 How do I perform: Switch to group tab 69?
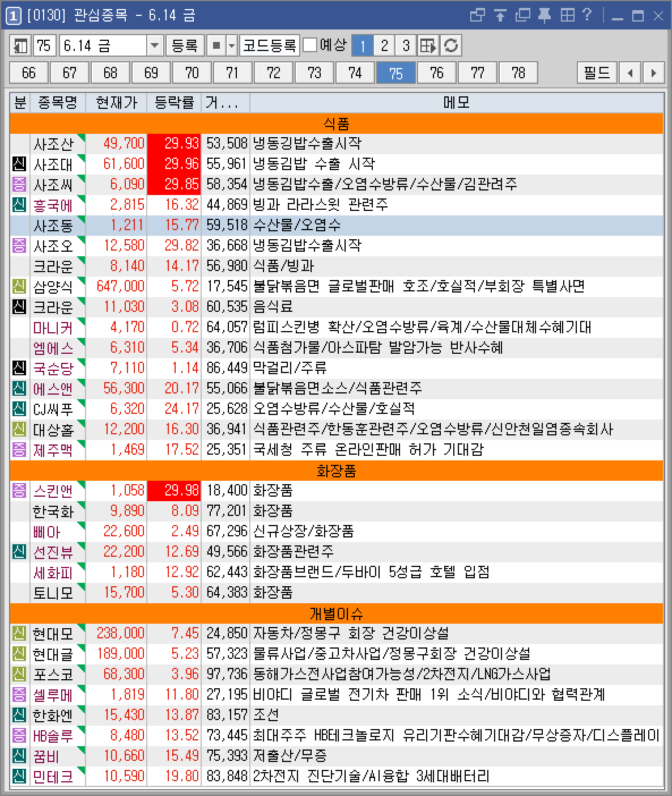(x=151, y=73)
